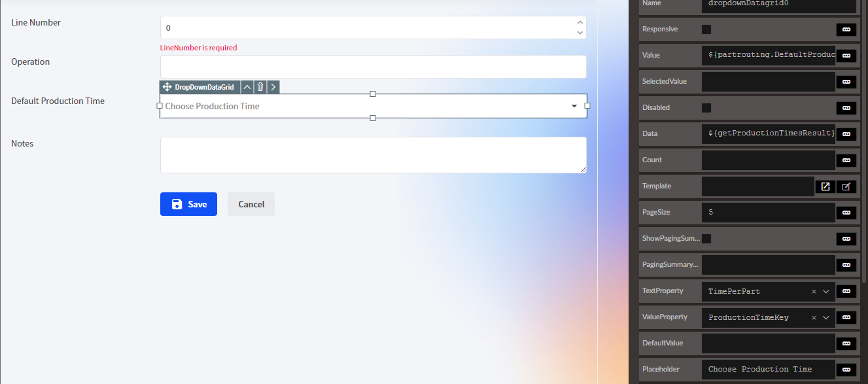868x384 pixels.
Task: Click the TimePerPart value in TextProperty
Action: 734,291
